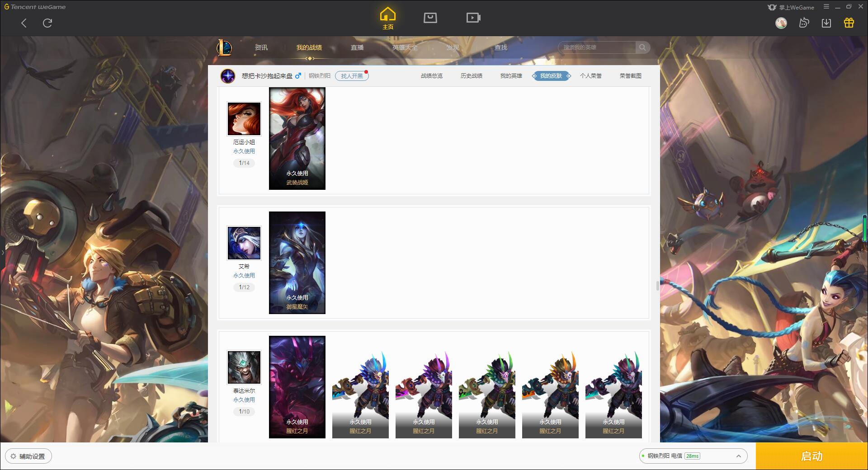Select the 我的皮肤 sub-tab
This screenshot has height=470, width=868.
[x=551, y=76]
